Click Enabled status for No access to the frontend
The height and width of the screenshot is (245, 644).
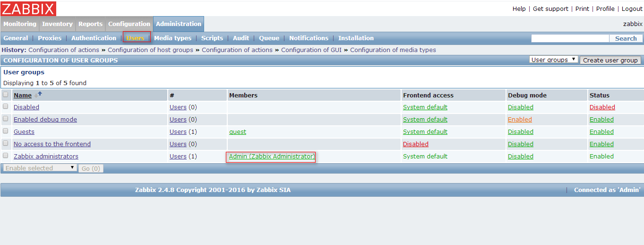601,144
